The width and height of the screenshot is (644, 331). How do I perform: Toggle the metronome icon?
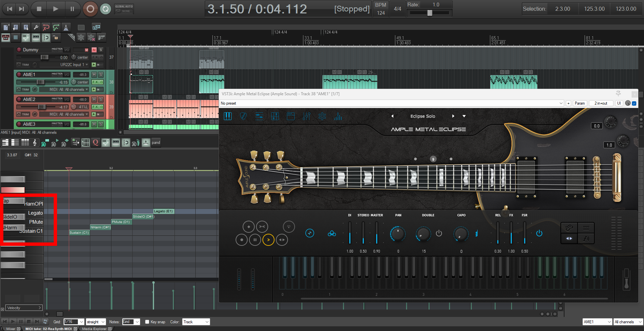pos(66,27)
